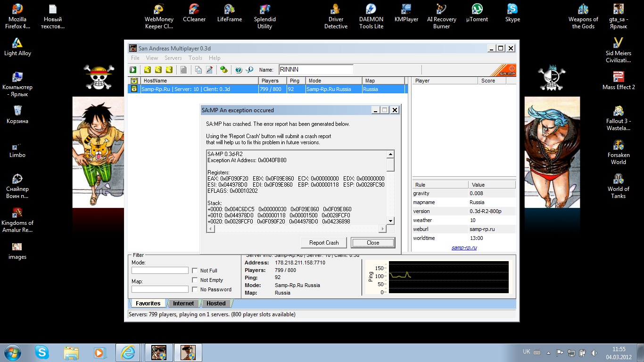Screen dimensions: 644x362
Task: Select the Favorites tab
Action: point(148,304)
